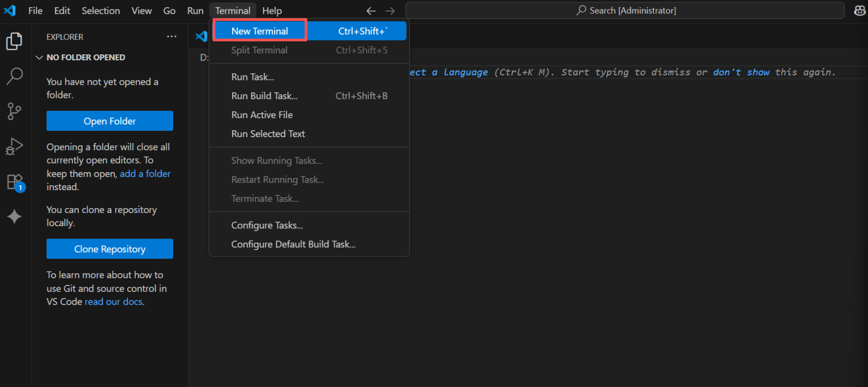Choose Run Build Task from Terminal menu
Viewport: 868px width, 387px height.
pyautogui.click(x=265, y=96)
